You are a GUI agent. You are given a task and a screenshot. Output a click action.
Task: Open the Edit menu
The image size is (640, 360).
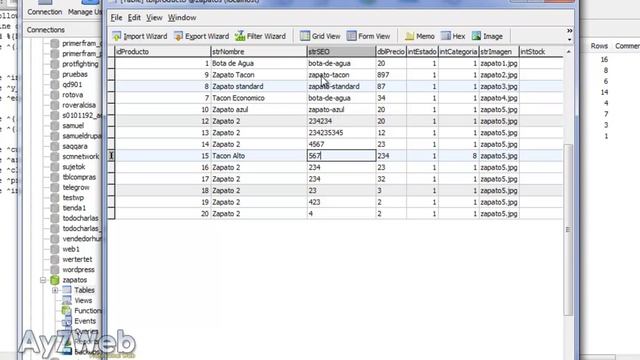coord(134,18)
